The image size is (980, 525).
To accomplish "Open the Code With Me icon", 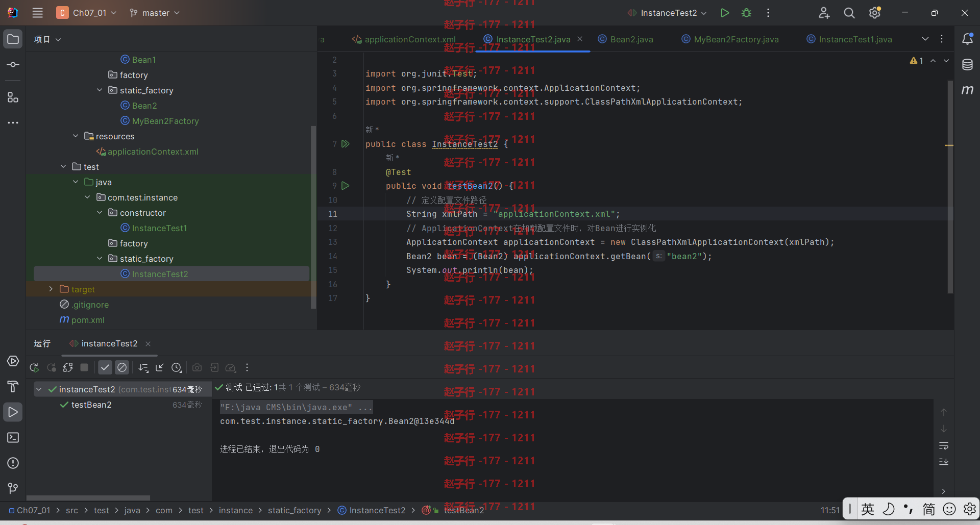I will [x=824, y=13].
